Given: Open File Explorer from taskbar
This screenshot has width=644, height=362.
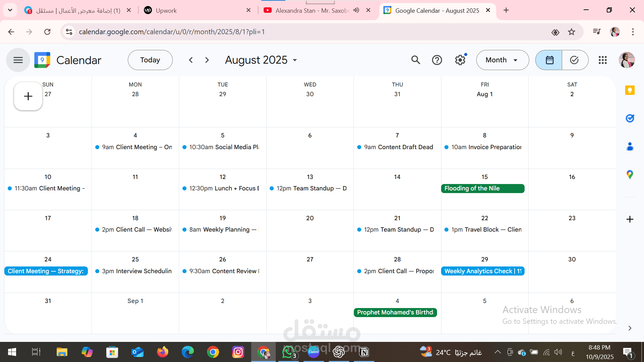Looking at the screenshot, I should pos(62,352).
